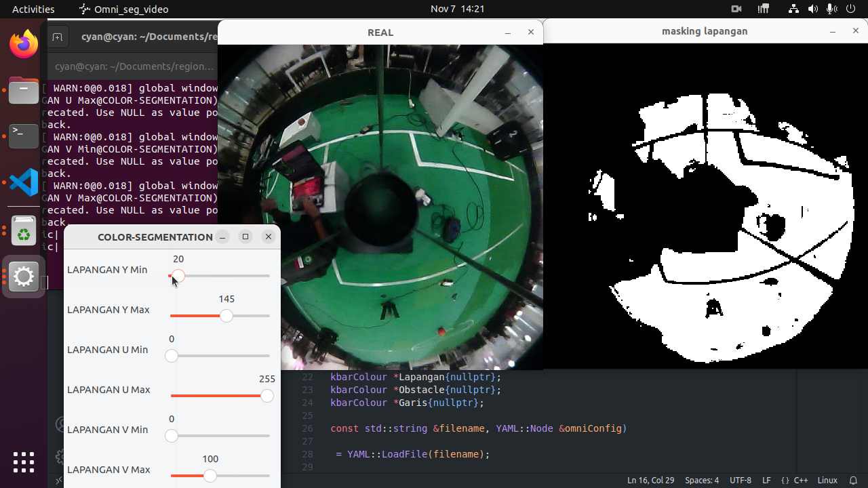The width and height of the screenshot is (868, 488).
Task: Close the COLOR-SEGMENTATION window
Action: tap(269, 237)
